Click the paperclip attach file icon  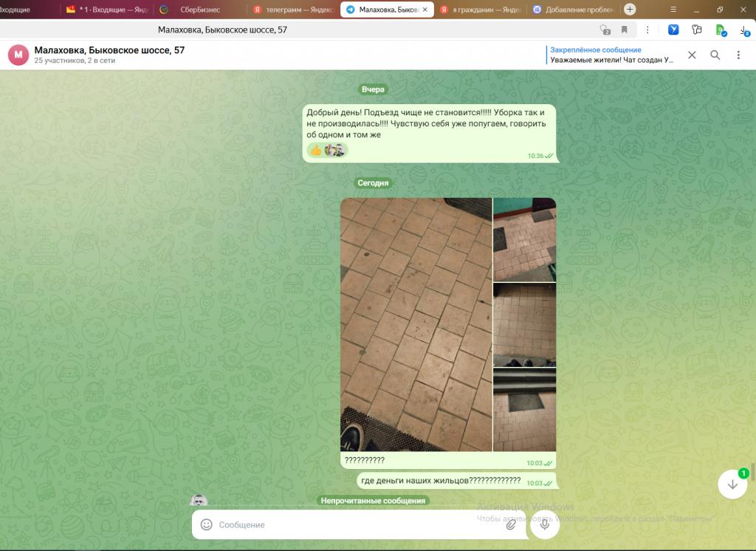[x=510, y=525]
